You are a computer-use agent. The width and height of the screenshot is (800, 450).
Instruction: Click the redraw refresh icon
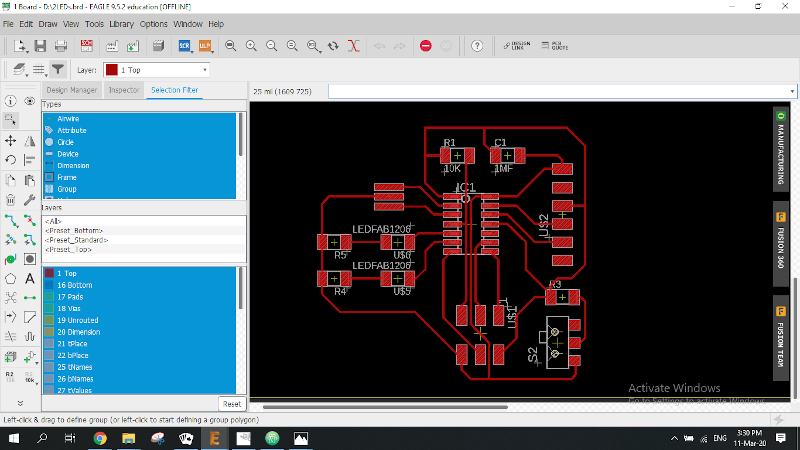click(333, 46)
